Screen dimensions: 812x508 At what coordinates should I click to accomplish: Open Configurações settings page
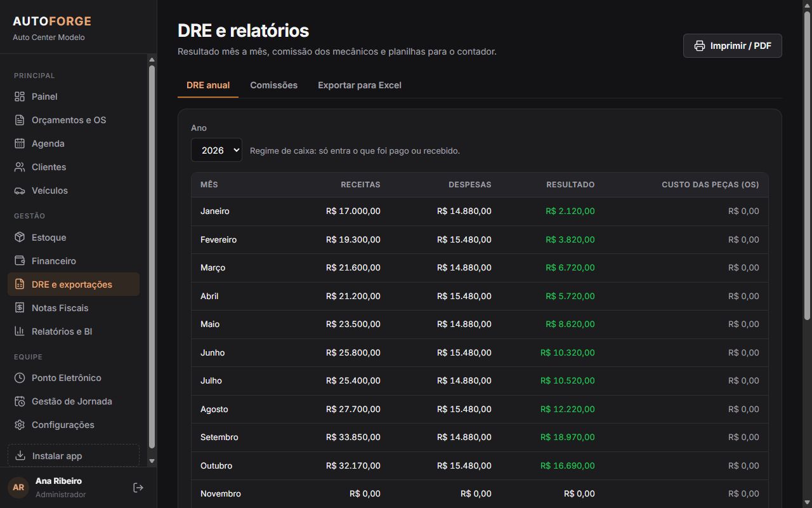pyautogui.click(x=74, y=425)
